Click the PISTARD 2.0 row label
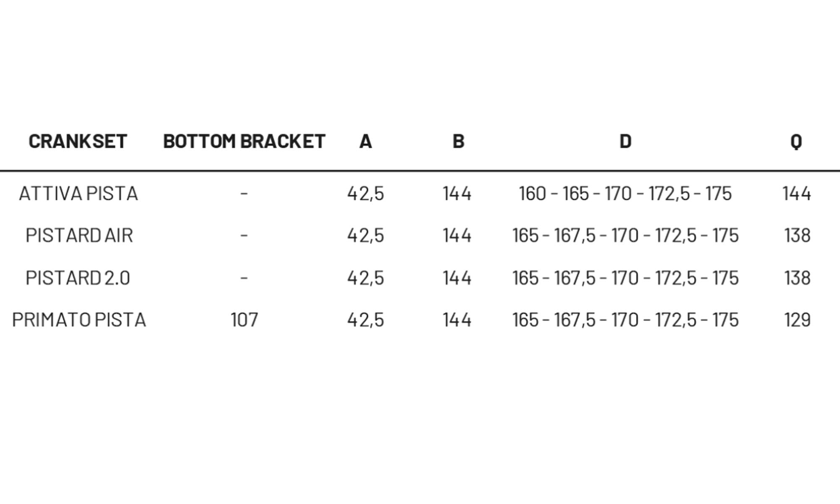840x504 pixels. tap(78, 278)
